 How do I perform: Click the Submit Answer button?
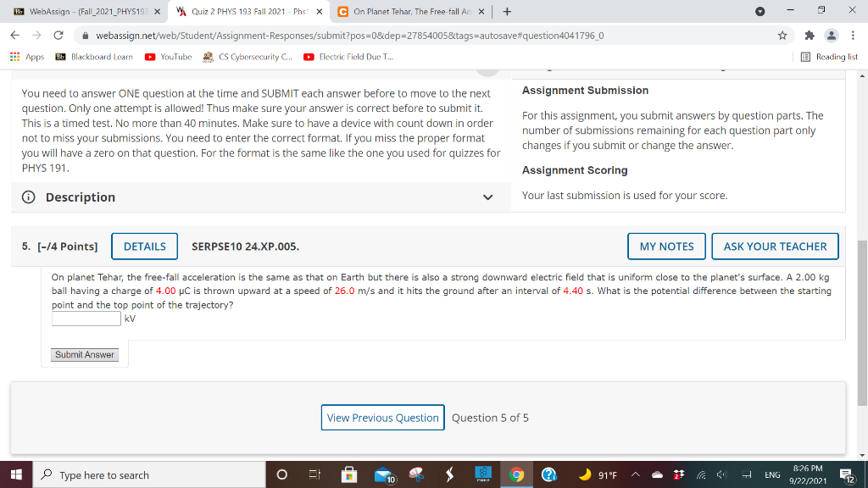(x=85, y=354)
